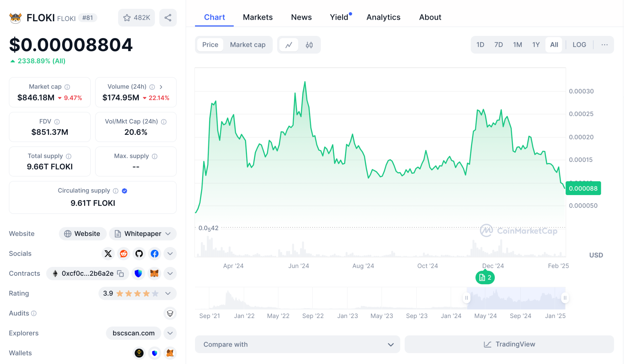Set chart range to 1Y
This screenshot has height=364, width=624.
536,45
